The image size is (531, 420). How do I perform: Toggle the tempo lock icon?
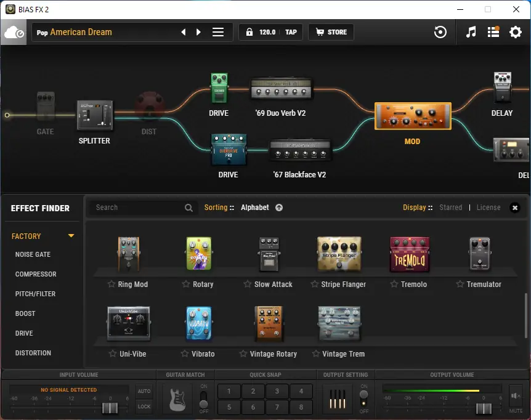249,32
